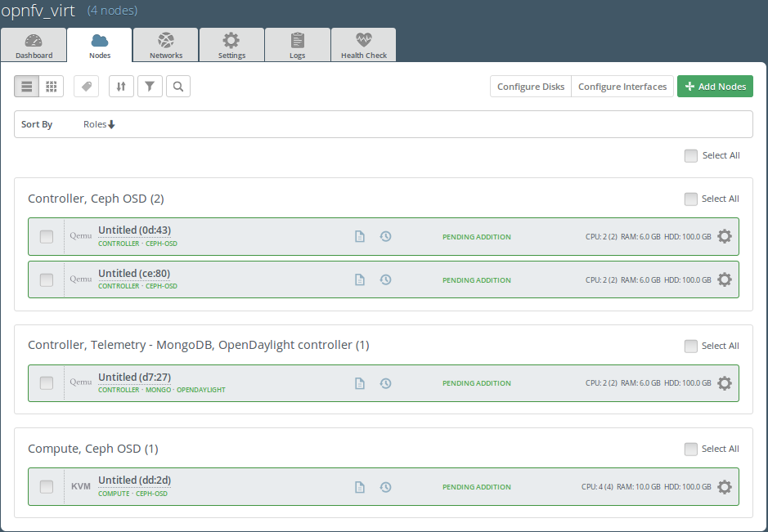The width and height of the screenshot is (768, 532).
Task: Toggle Roles sort order arrow
Action: coord(111,124)
